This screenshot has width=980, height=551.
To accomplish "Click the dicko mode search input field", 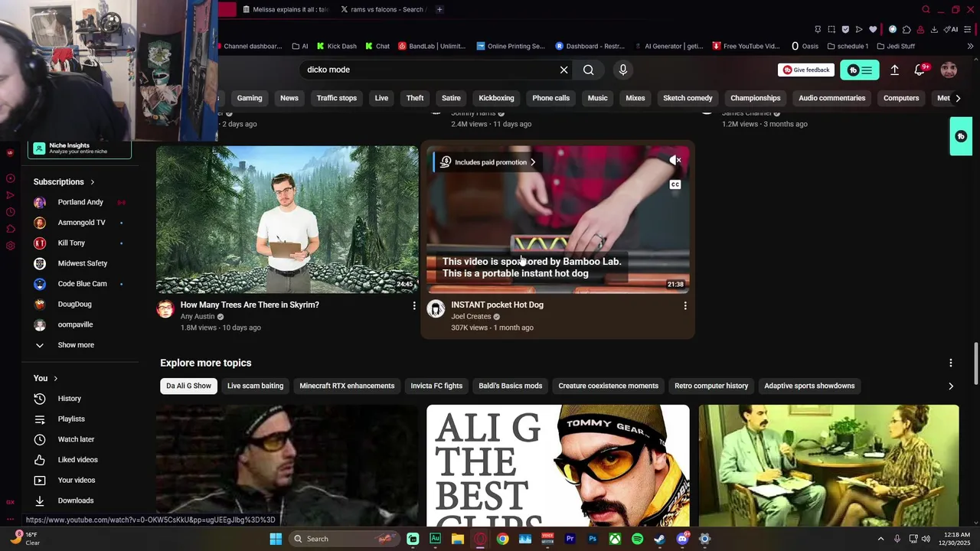I will coord(429,70).
